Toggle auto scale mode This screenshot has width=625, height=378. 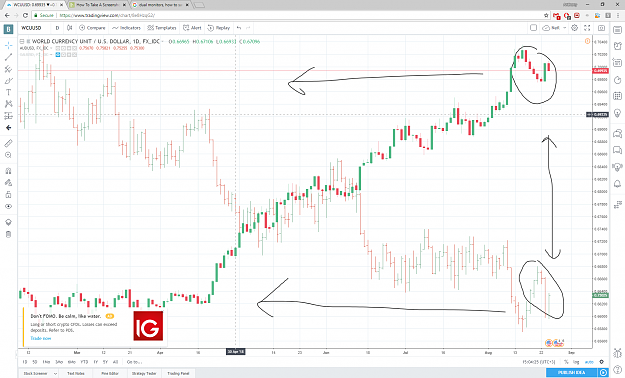click(589, 362)
